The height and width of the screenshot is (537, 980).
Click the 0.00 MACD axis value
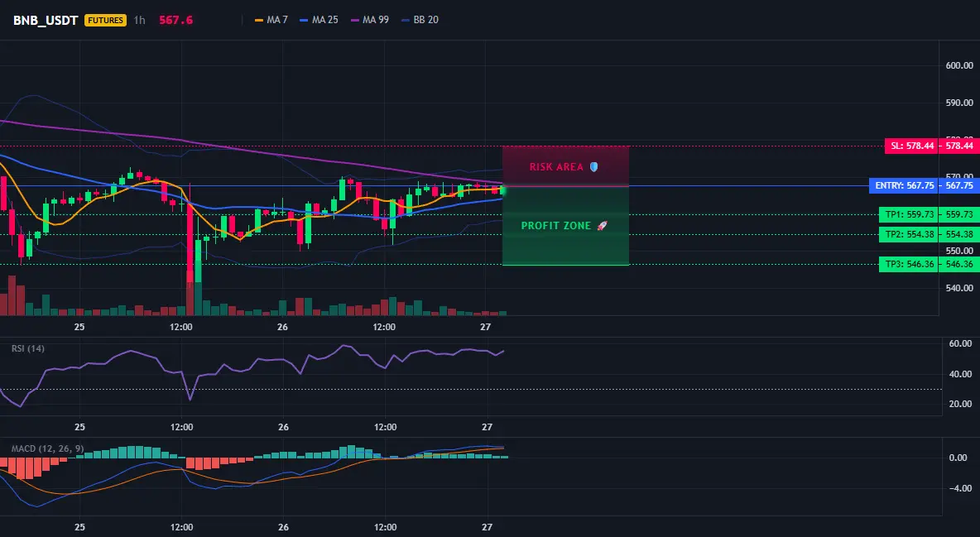(x=958, y=458)
